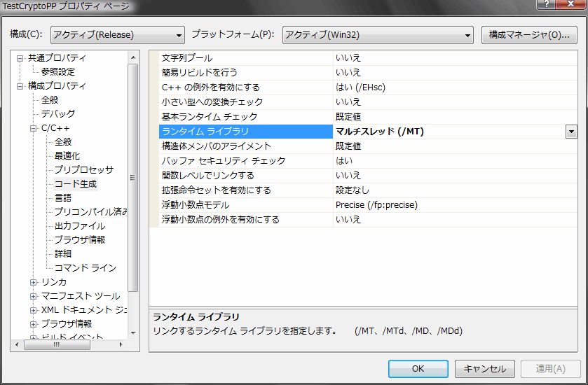Click the tree vertical scrollbar thumb
Viewport: 588px width, 385px height.
click(133, 178)
